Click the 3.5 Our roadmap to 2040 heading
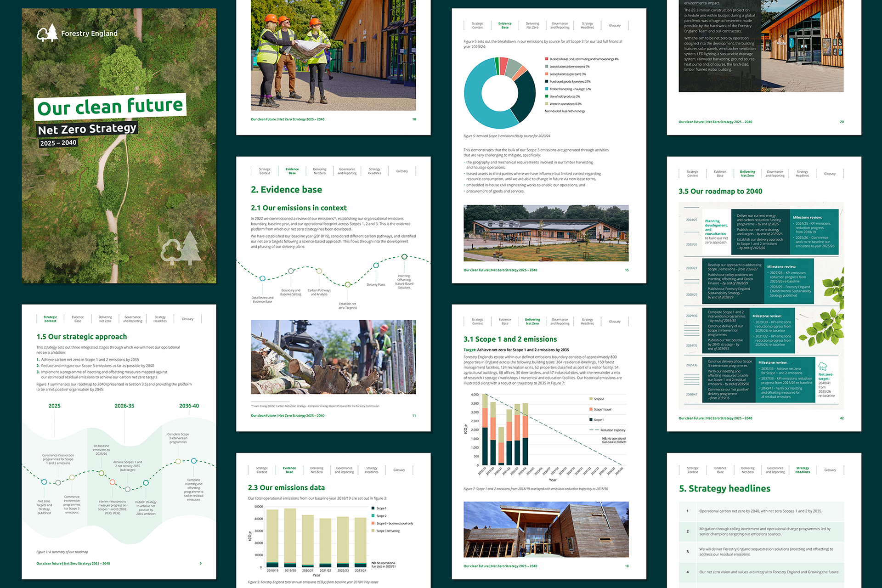Viewport: 882px width, 588px height. coord(720,191)
